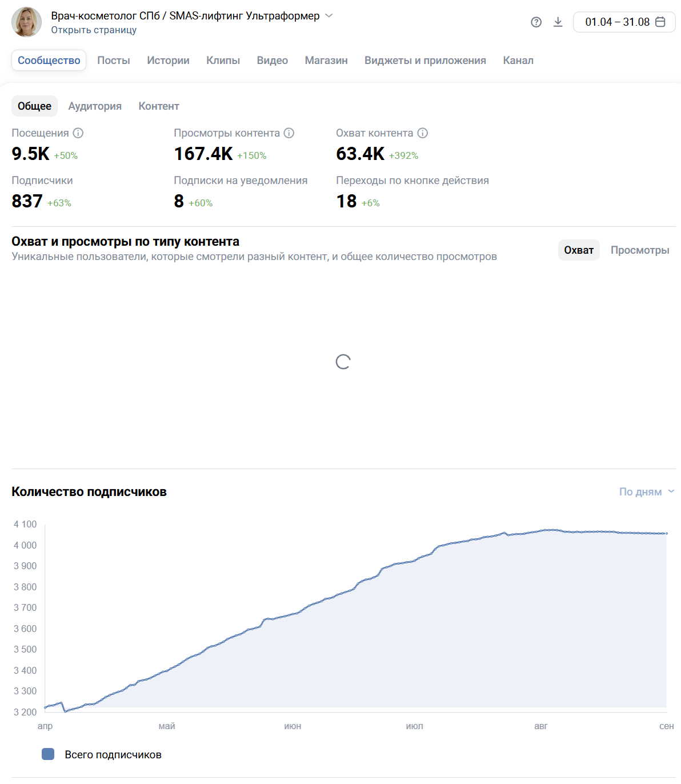Show the info icon beside Просмотры контента

[x=289, y=133]
